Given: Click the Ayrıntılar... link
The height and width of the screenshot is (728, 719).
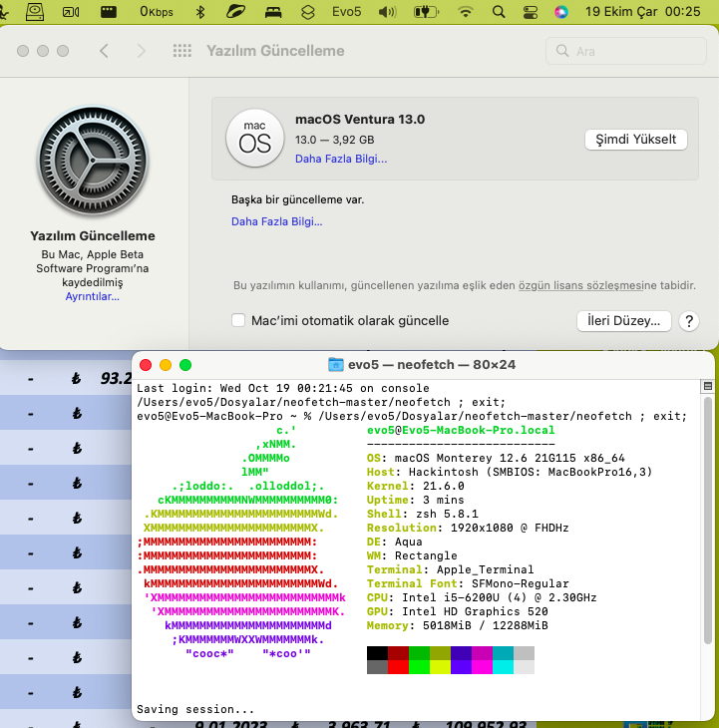Looking at the screenshot, I should pyautogui.click(x=93, y=296).
